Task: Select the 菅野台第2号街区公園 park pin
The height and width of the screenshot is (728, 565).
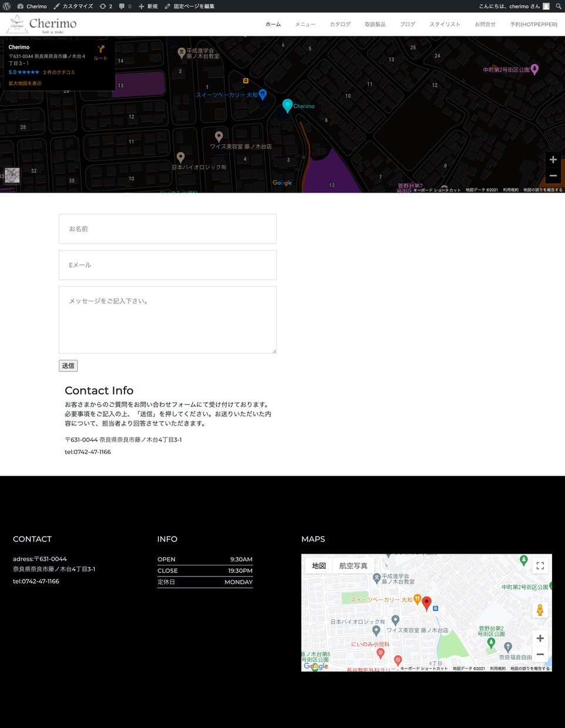Action: 491,643
